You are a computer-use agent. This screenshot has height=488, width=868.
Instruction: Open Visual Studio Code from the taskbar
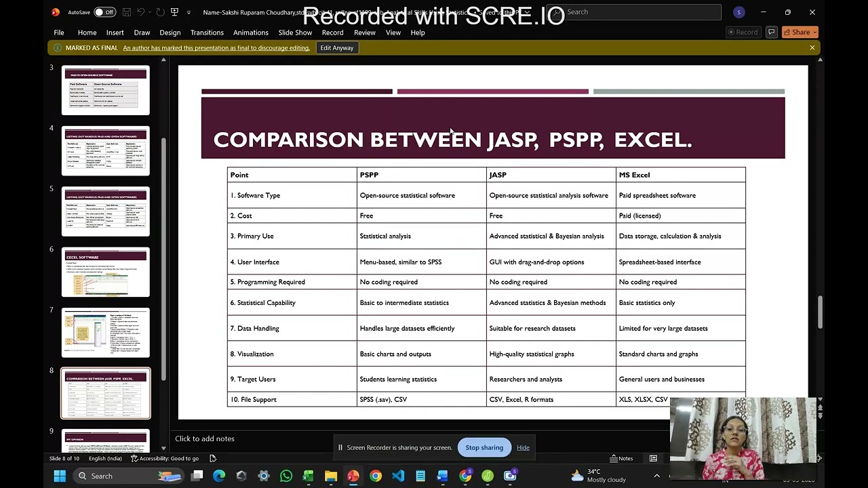(x=398, y=476)
